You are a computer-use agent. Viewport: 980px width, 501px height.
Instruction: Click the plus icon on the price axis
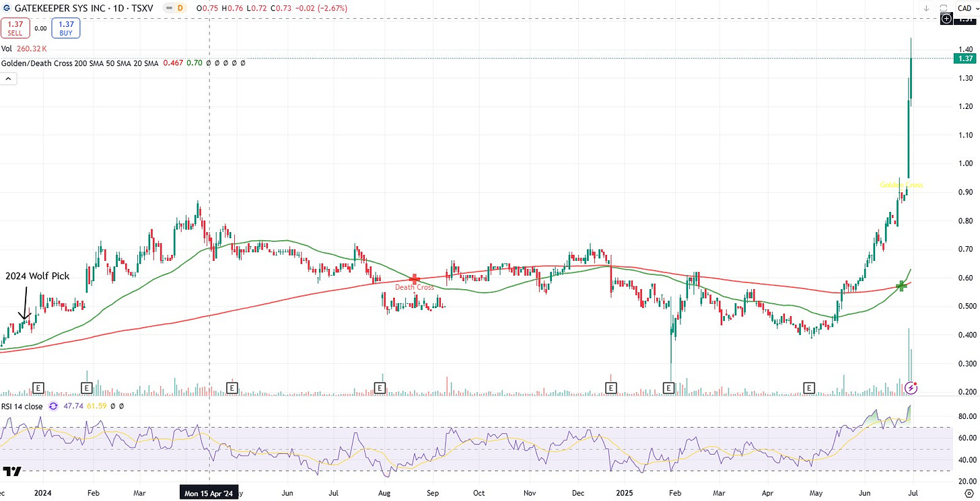pos(946,19)
